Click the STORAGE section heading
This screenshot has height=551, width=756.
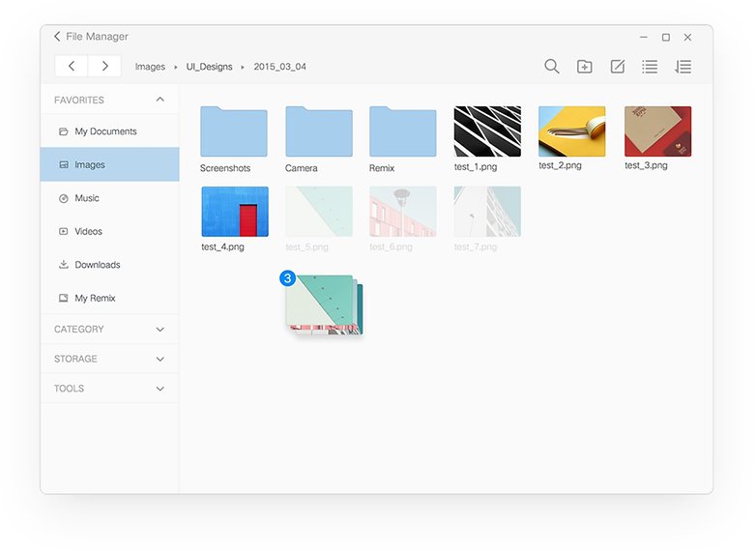[x=75, y=360]
